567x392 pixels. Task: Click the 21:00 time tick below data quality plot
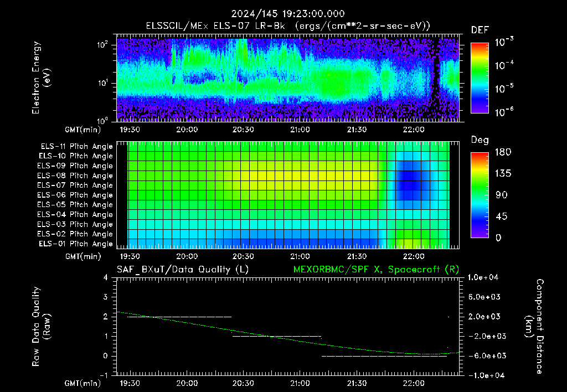tap(300, 383)
